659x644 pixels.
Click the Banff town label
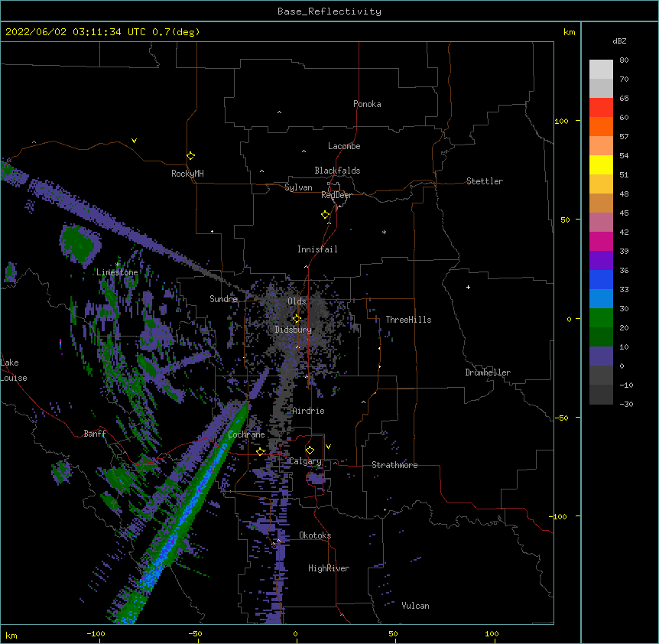(95, 434)
